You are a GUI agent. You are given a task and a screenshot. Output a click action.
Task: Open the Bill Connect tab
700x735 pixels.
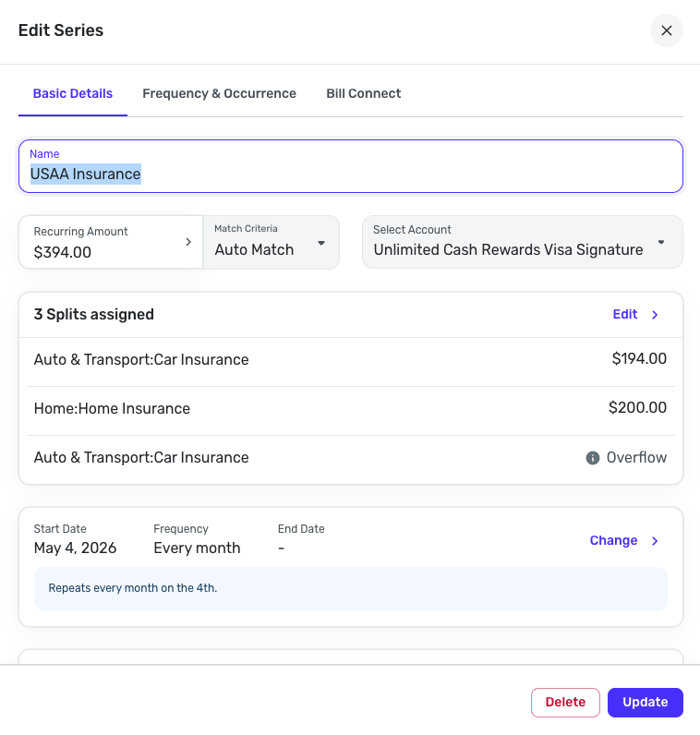(x=363, y=93)
